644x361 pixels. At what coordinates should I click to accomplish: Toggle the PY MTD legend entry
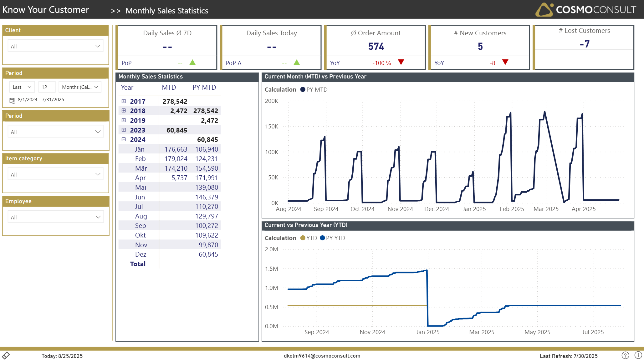pyautogui.click(x=314, y=90)
